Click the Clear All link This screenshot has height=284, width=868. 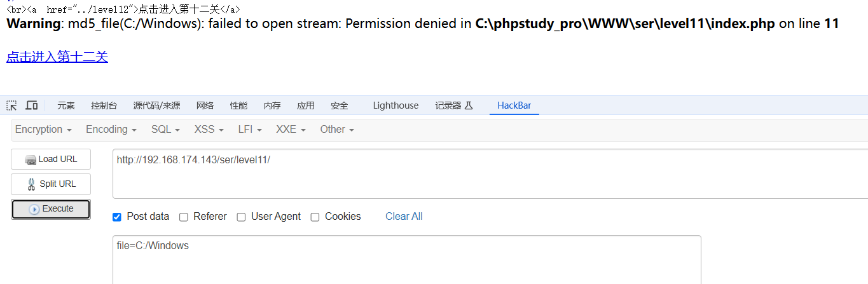[404, 217]
